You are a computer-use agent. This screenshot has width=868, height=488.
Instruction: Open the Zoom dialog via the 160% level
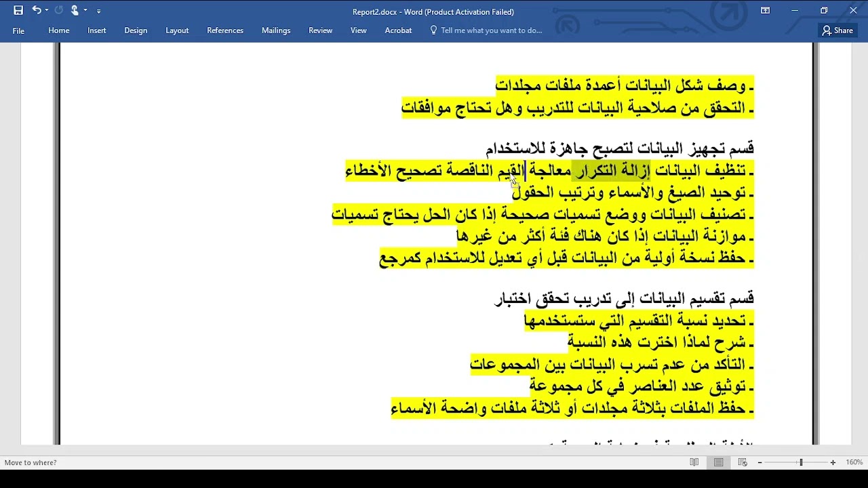[854, 462]
